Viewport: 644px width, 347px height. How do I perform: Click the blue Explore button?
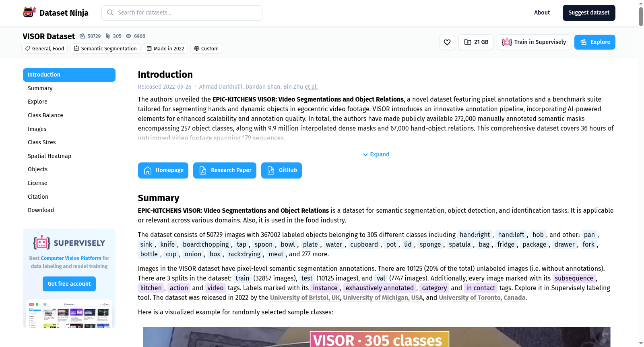(595, 42)
